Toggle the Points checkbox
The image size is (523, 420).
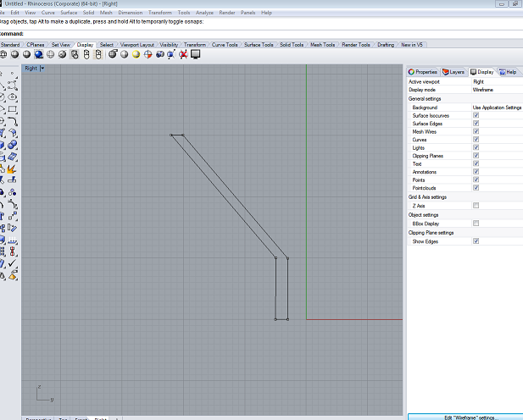tap(476, 180)
